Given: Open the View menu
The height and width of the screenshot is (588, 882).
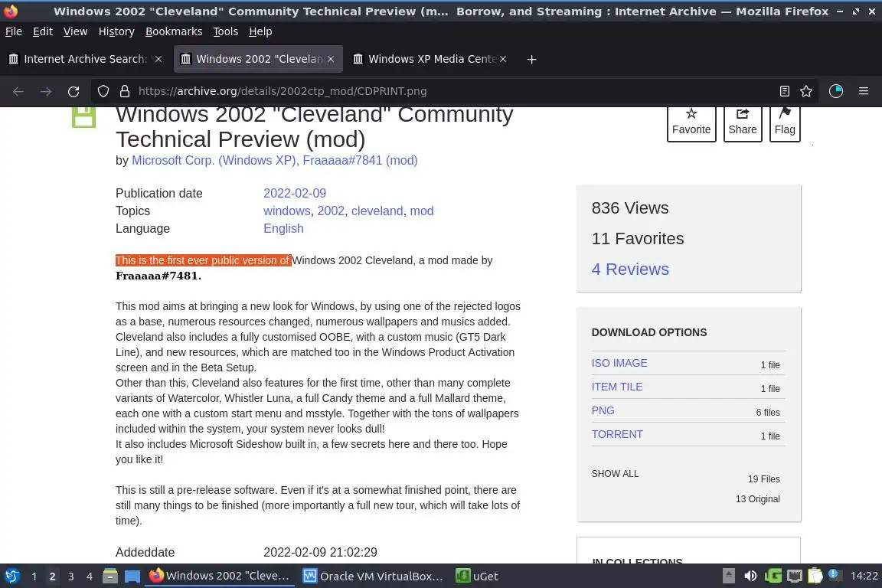Looking at the screenshot, I should [x=75, y=31].
